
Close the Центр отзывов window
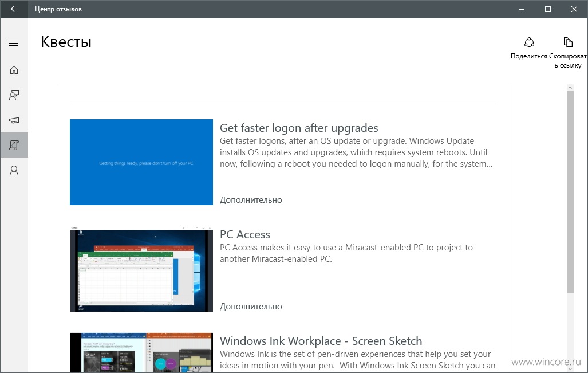(x=574, y=9)
